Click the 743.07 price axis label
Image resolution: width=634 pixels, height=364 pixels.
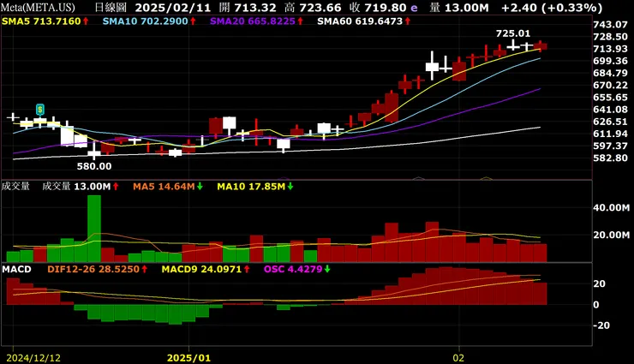[x=611, y=25]
